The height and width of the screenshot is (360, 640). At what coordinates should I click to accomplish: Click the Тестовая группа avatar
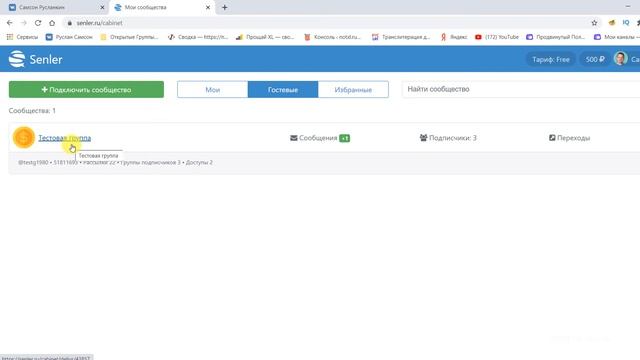[24, 138]
